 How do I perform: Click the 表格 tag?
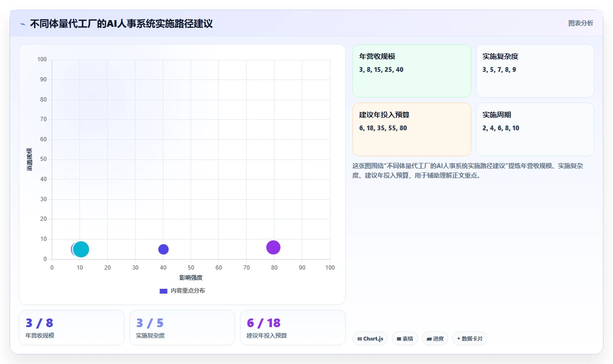[x=405, y=339]
